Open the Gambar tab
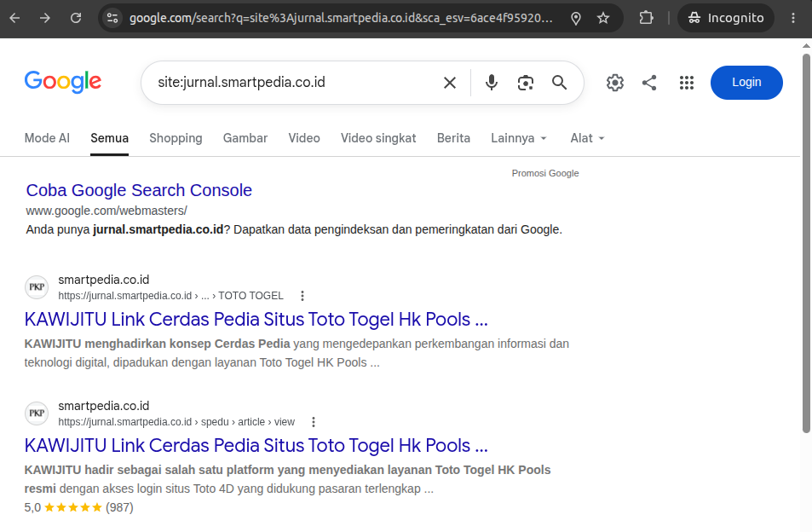 point(245,138)
